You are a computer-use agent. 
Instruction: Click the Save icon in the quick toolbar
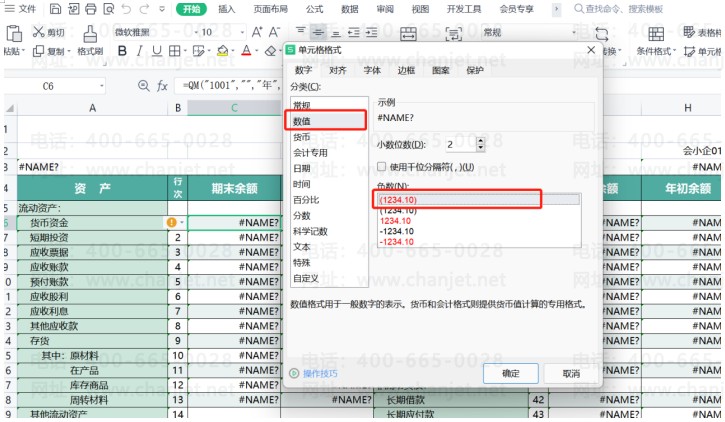[x=55, y=8]
